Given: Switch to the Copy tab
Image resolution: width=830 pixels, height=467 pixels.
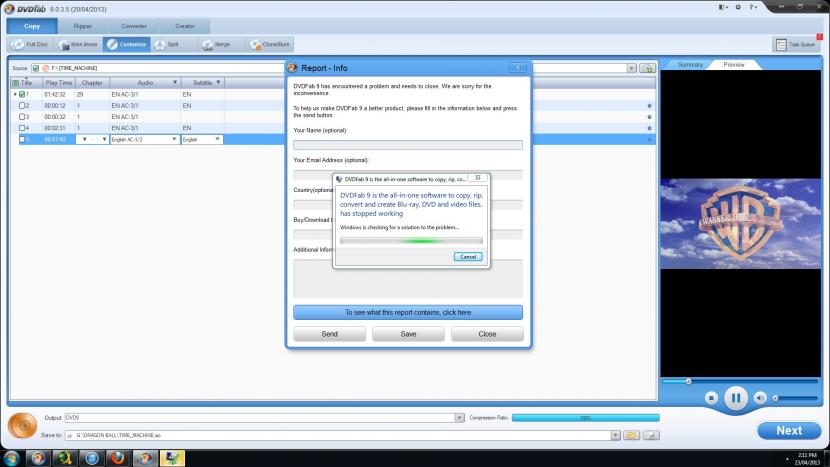Looking at the screenshot, I should click(x=32, y=26).
